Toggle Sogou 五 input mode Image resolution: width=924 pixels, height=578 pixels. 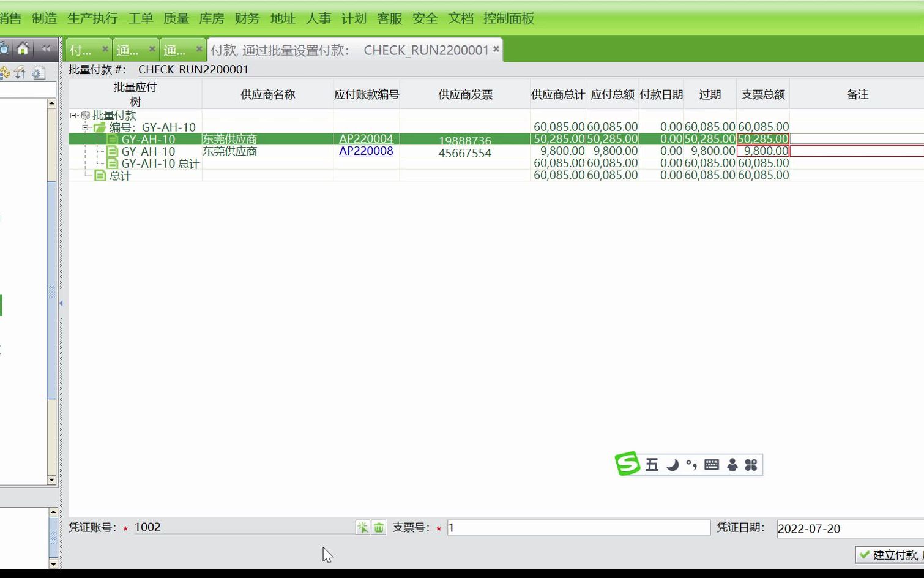pyautogui.click(x=652, y=465)
